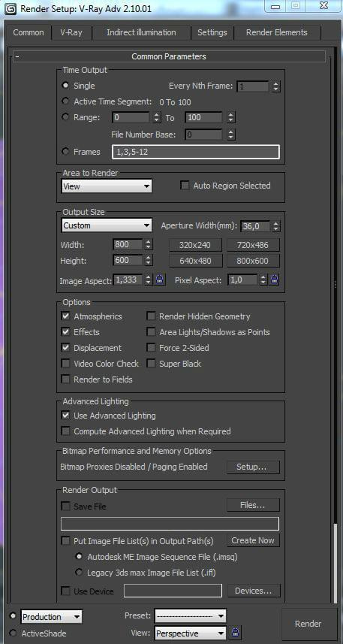Click the Files... button
The height and width of the screenshot is (644, 343).
253,505
